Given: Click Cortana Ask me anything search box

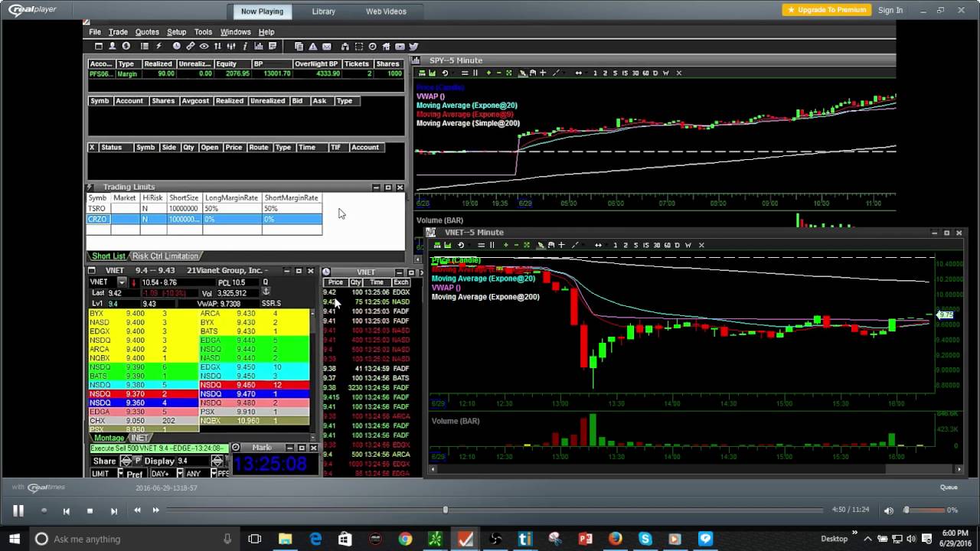Looking at the screenshot, I should [135, 539].
